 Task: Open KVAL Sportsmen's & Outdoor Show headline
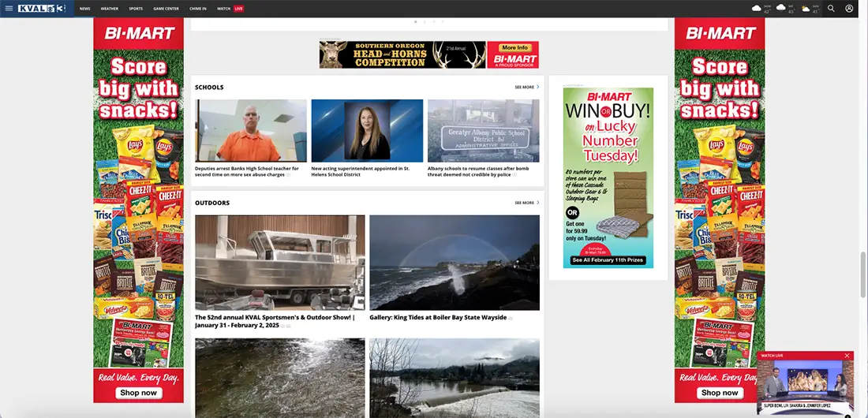click(275, 321)
